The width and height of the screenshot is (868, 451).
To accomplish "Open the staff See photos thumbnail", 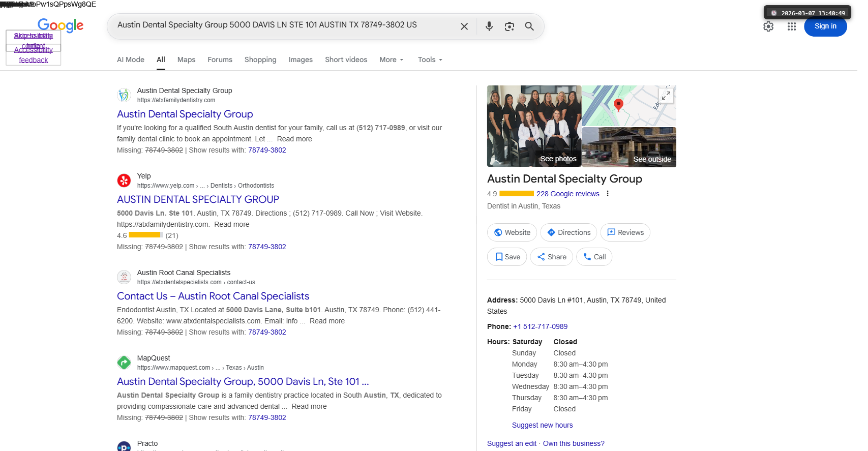I will click(534, 126).
